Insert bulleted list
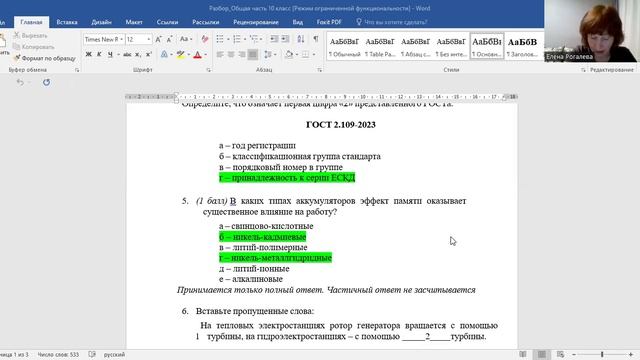The height and width of the screenshot is (360, 640). coord(220,39)
